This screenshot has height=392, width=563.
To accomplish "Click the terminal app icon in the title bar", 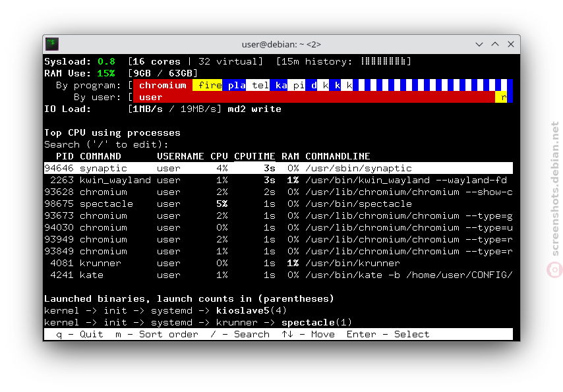I will 52,44.
